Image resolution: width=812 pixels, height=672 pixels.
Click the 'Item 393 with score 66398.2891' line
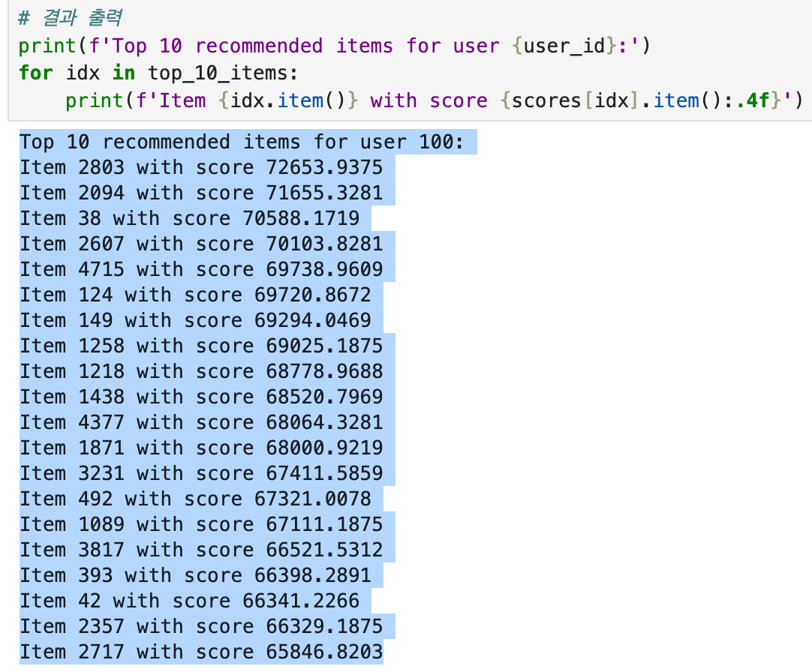(x=196, y=576)
